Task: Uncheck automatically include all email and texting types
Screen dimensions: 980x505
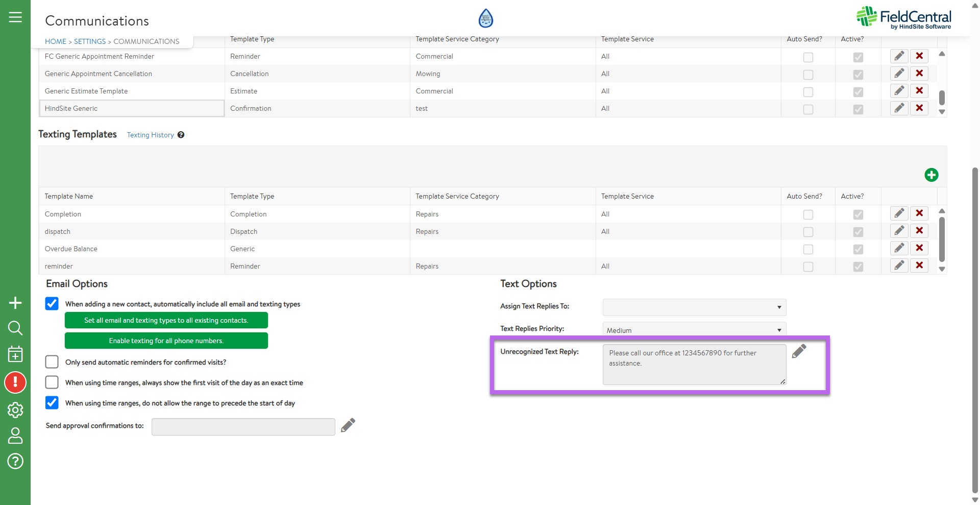Action: (52, 304)
